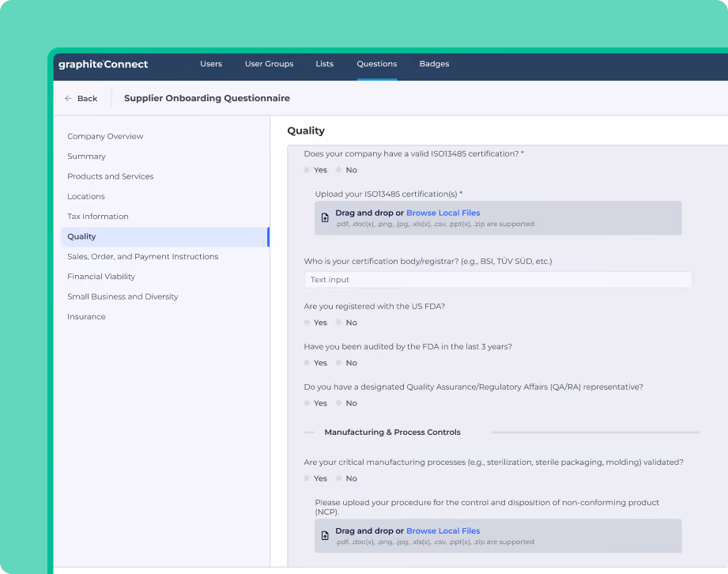Image resolution: width=728 pixels, height=574 pixels.
Task: Select Yes for designated QA/RA representative
Action: [307, 403]
